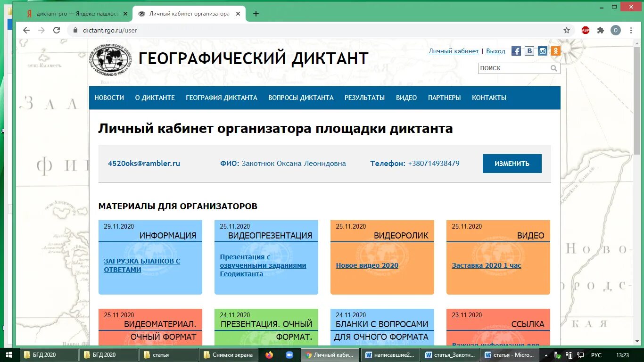This screenshot has height=362, width=644.
Task: Open the ВОПРОСЫ ДИКТАНТА menu item
Action: [301, 98]
